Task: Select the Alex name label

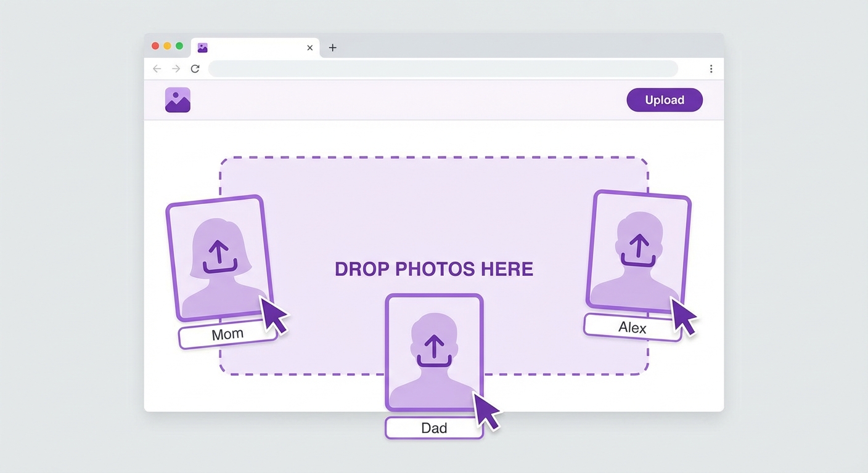Action: click(633, 327)
